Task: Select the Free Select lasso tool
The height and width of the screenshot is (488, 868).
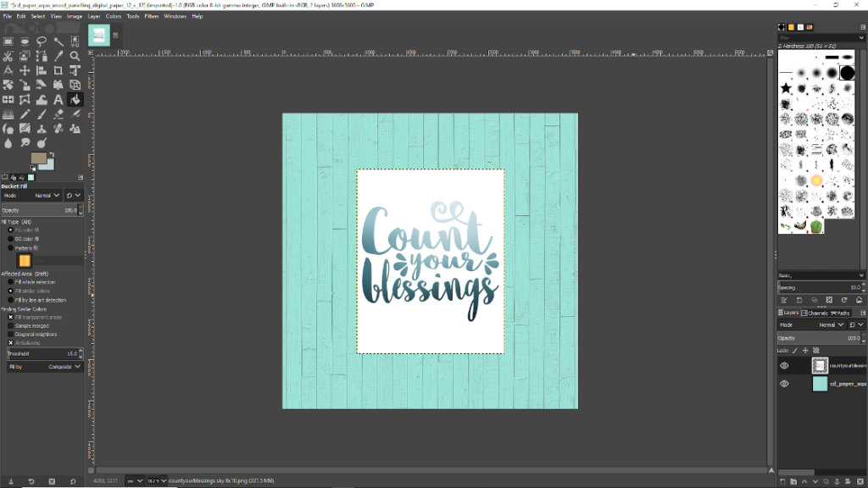Action: click(42, 42)
